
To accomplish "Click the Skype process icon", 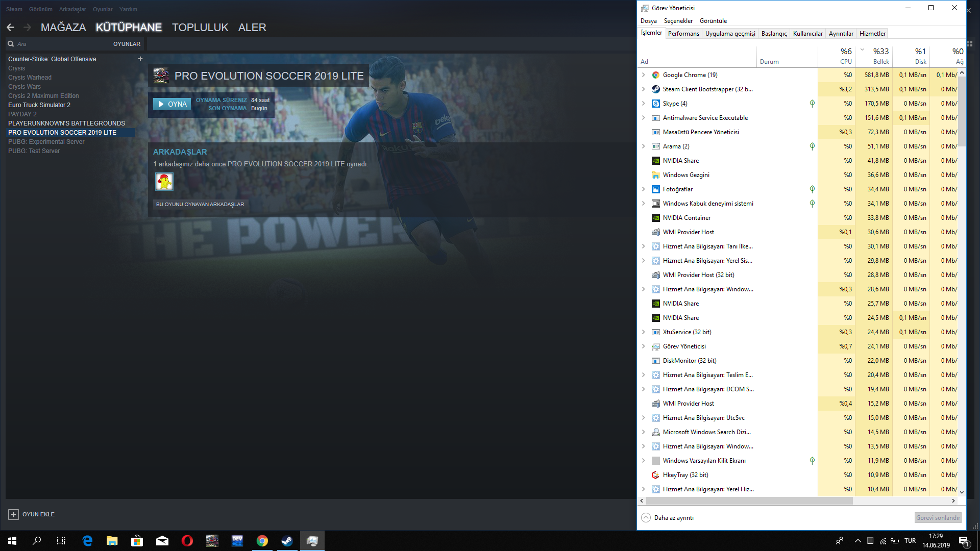I will pos(656,104).
